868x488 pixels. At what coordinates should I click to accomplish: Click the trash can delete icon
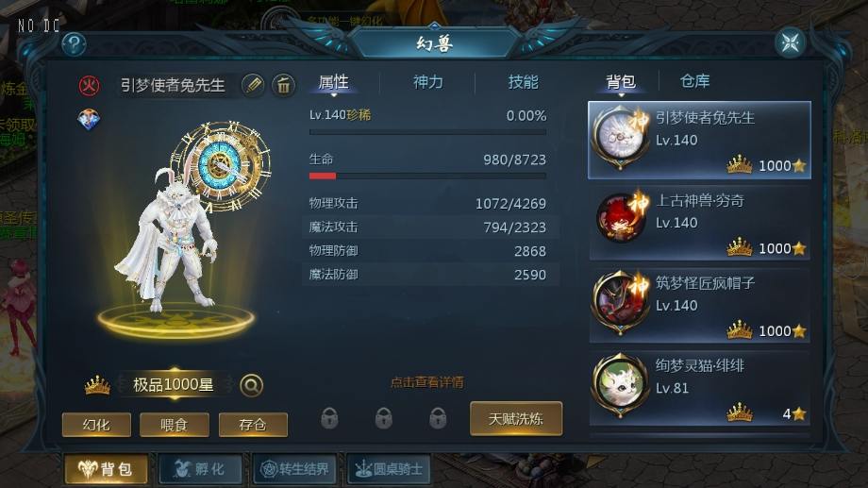(283, 85)
